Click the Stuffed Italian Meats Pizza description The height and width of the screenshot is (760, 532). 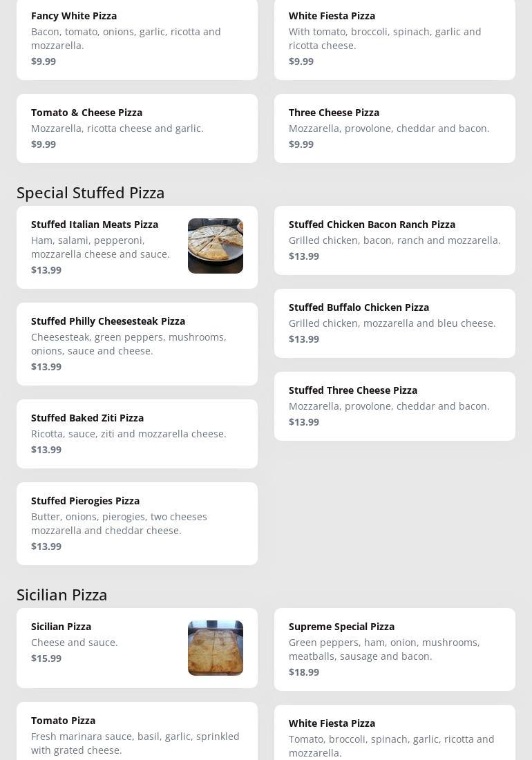(x=100, y=247)
